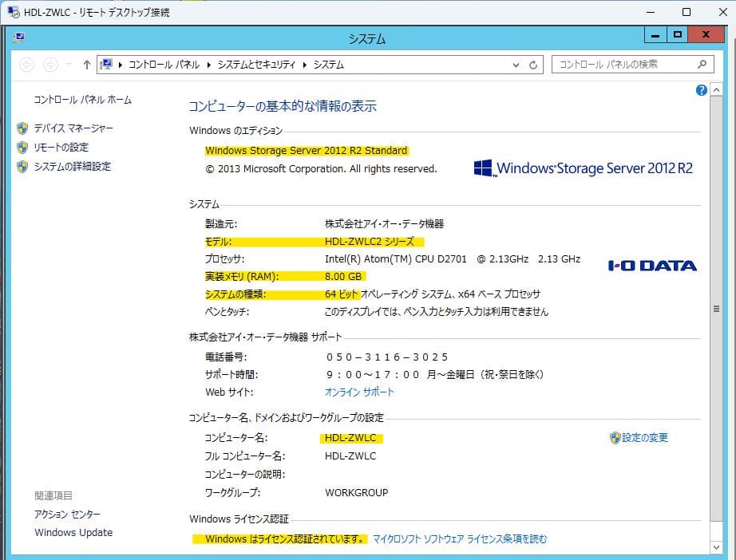Select text Windows Storage Server 2012 R2 Standard

click(x=307, y=151)
